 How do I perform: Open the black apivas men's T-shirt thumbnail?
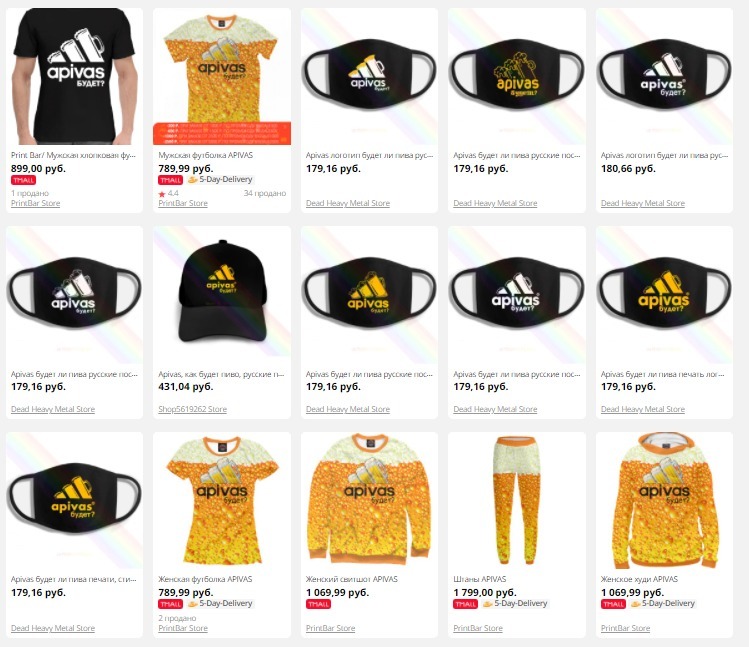pos(74,76)
